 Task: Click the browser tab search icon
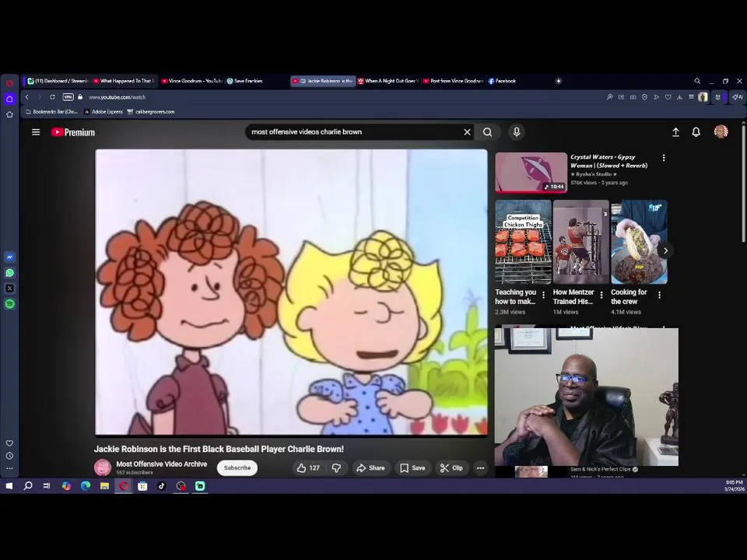697,81
